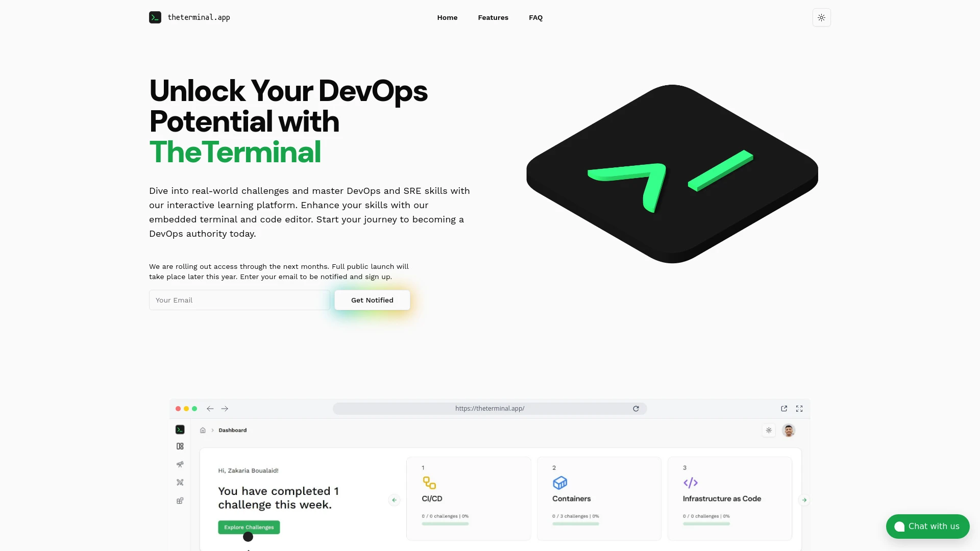The width and height of the screenshot is (980, 551).
Task: Click forward navigation arrow on dashboard
Action: (x=804, y=500)
